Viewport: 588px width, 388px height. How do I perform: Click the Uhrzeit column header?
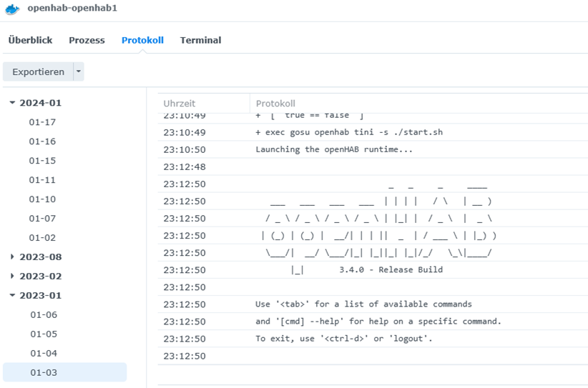179,104
